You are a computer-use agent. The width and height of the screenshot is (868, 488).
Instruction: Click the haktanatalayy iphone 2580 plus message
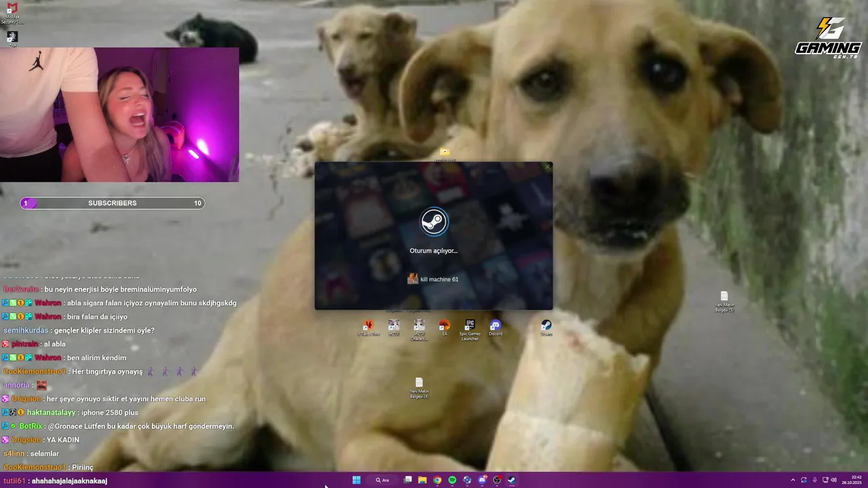tap(70, 412)
